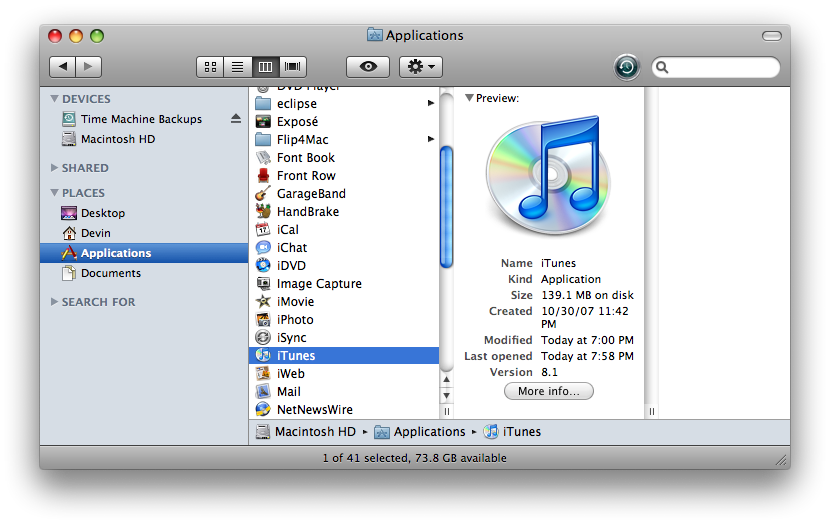The width and height of the screenshot is (830, 524).
Task: Click the 'Today at 7:58 PM' value
Action: point(587,356)
